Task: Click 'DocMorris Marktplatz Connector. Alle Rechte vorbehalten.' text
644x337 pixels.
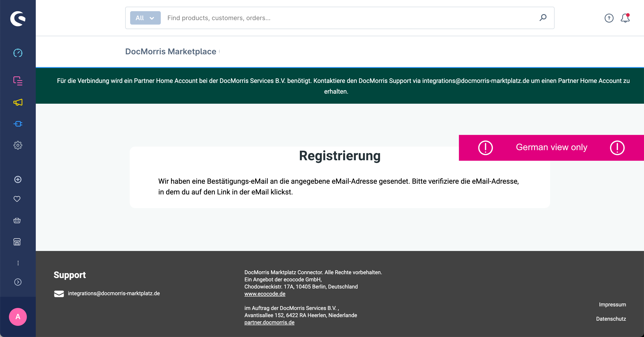Action: pyautogui.click(x=313, y=273)
